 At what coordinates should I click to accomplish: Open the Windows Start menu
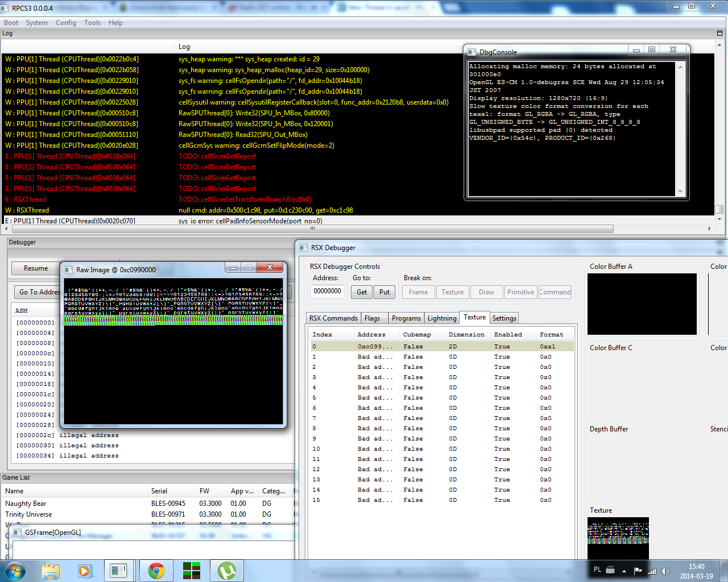pyautogui.click(x=15, y=571)
